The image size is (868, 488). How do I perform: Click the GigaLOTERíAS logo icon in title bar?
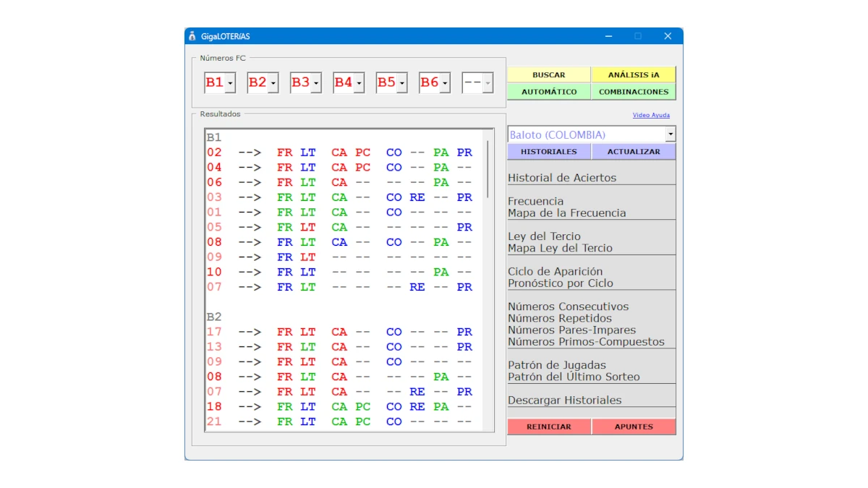pyautogui.click(x=192, y=35)
